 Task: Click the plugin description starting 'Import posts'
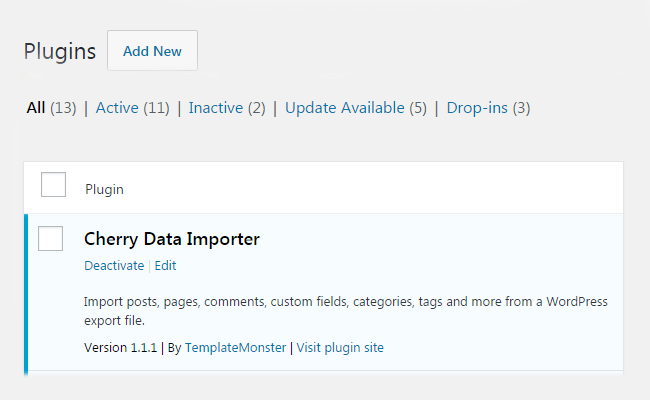tap(346, 311)
